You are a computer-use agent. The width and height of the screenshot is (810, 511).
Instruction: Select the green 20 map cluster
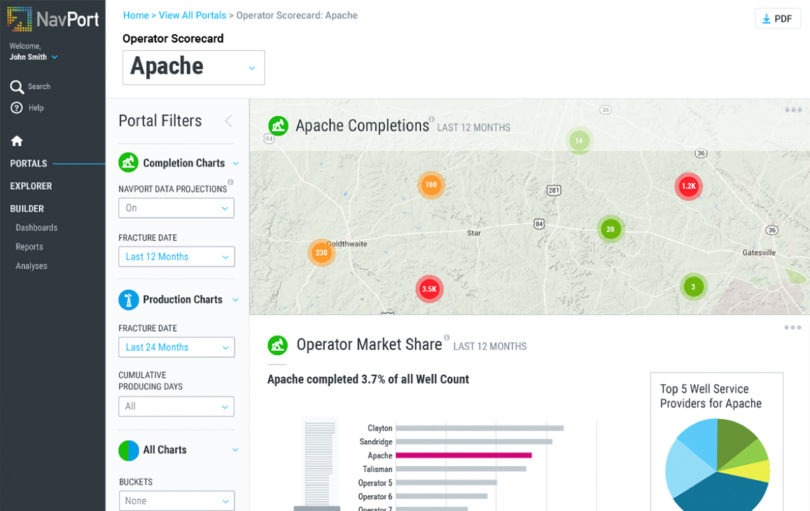610,229
